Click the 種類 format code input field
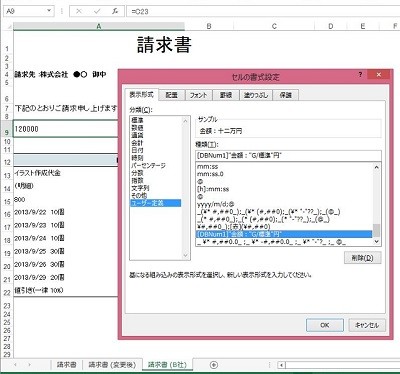The height and width of the screenshot is (374, 400). (288, 156)
